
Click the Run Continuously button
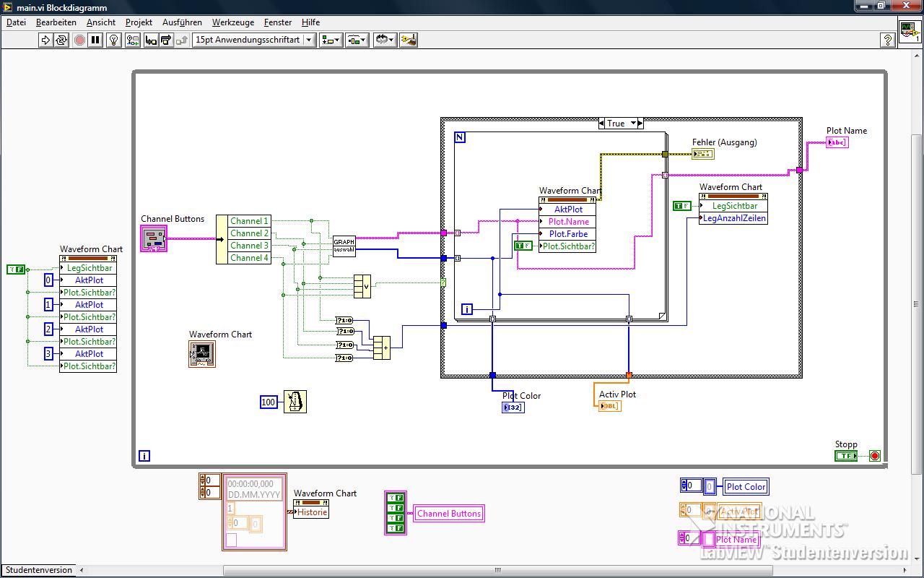tap(62, 40)
